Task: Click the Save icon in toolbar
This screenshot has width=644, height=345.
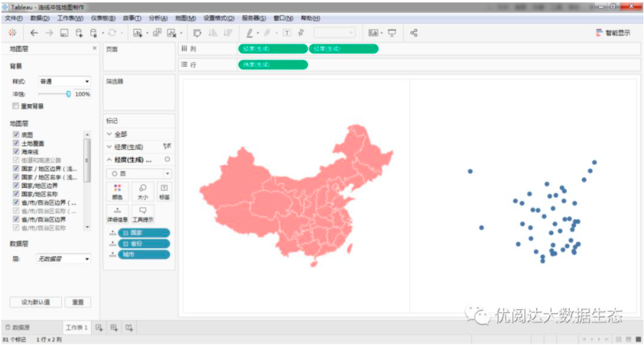Action: 64,33
